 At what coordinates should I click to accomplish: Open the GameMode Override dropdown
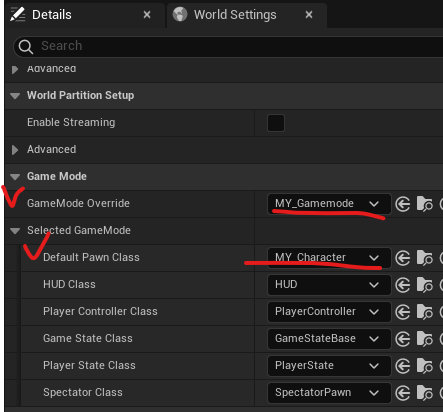329,203
